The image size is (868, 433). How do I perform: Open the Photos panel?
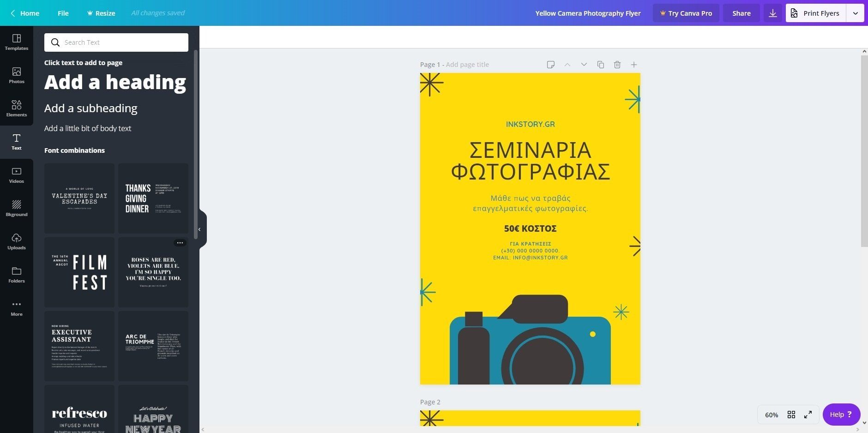16,75
